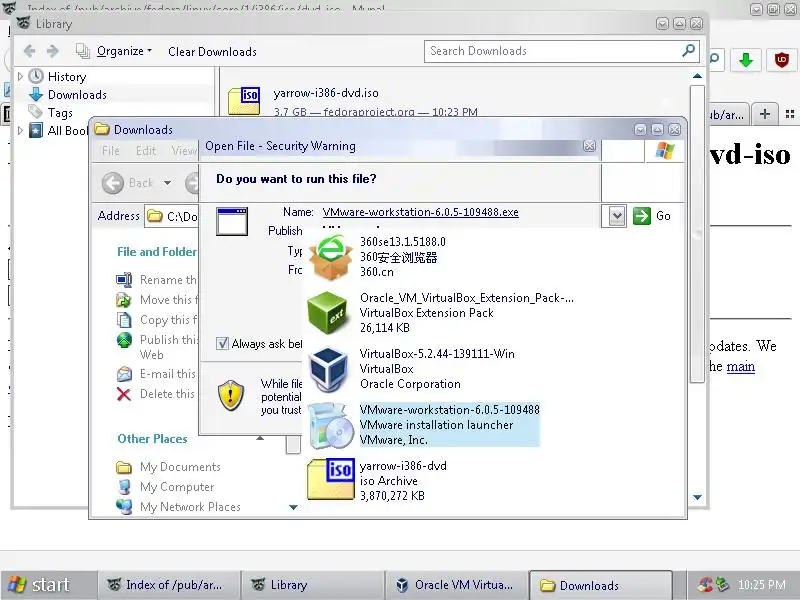Click the Oracle_VM_VirtualBox_Extension_Pack file name text
The width and height of the screenshot is (800, 600).
coord(466,298)
